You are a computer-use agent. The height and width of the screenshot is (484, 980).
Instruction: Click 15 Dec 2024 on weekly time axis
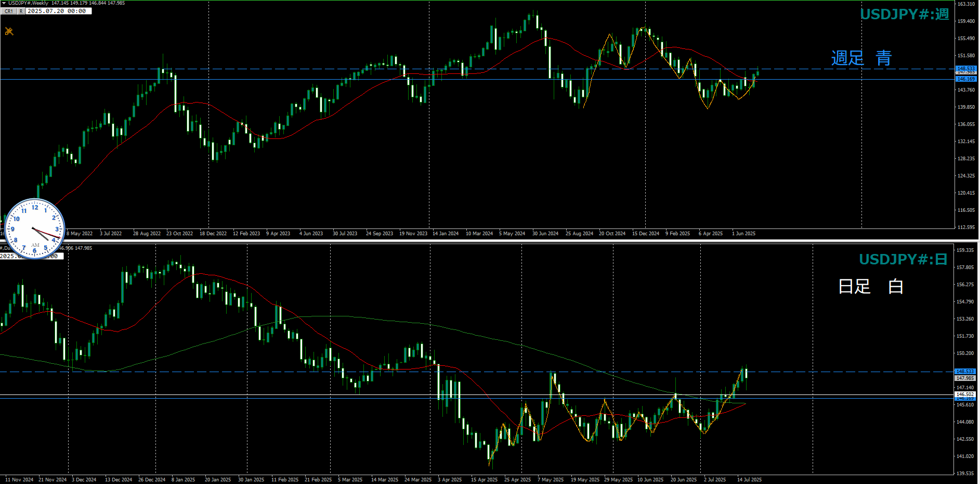pos(646,234)
